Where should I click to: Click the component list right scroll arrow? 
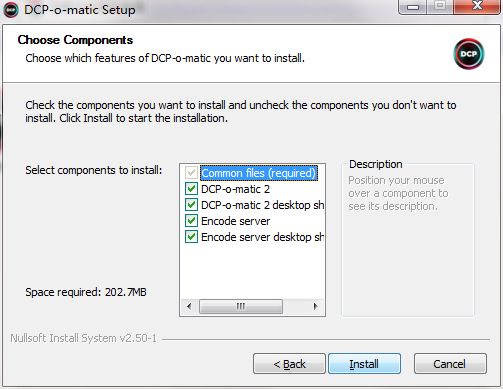point(315,306)
